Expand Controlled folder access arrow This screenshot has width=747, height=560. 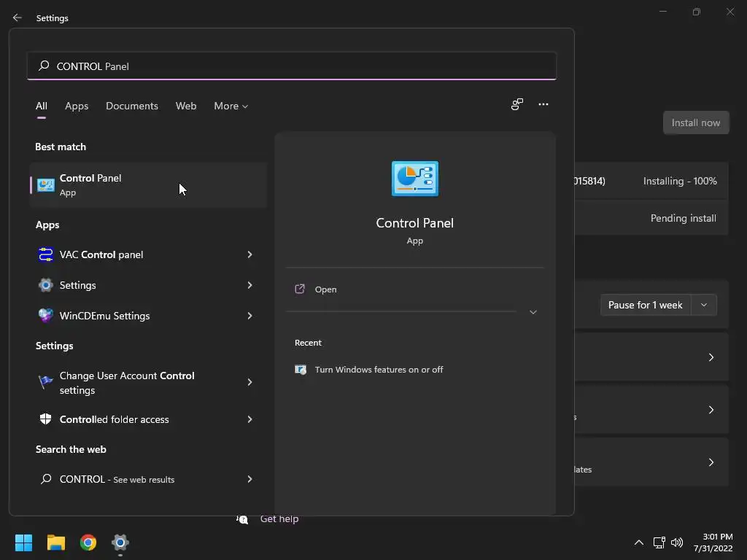coord(249,419)
